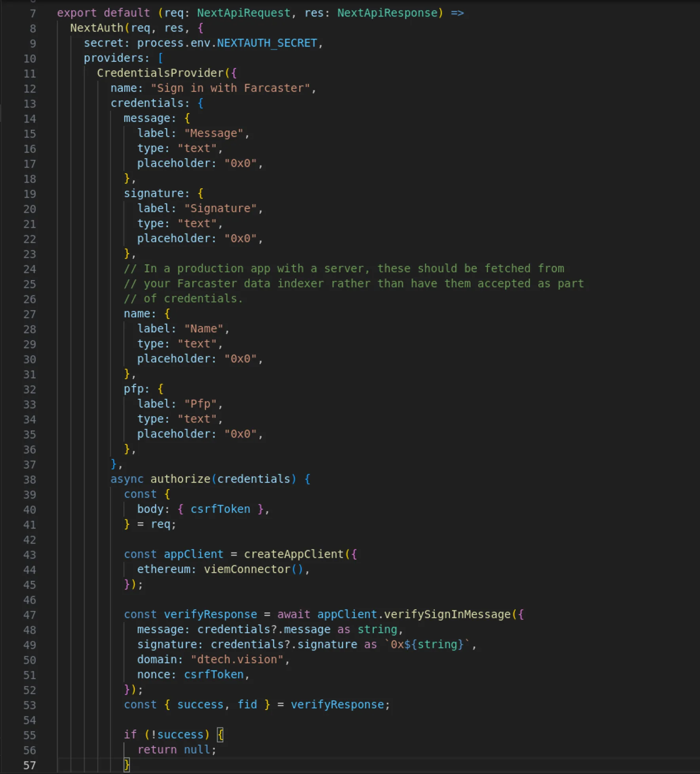Click the comment line "of credentials."

tap(184, 299)
